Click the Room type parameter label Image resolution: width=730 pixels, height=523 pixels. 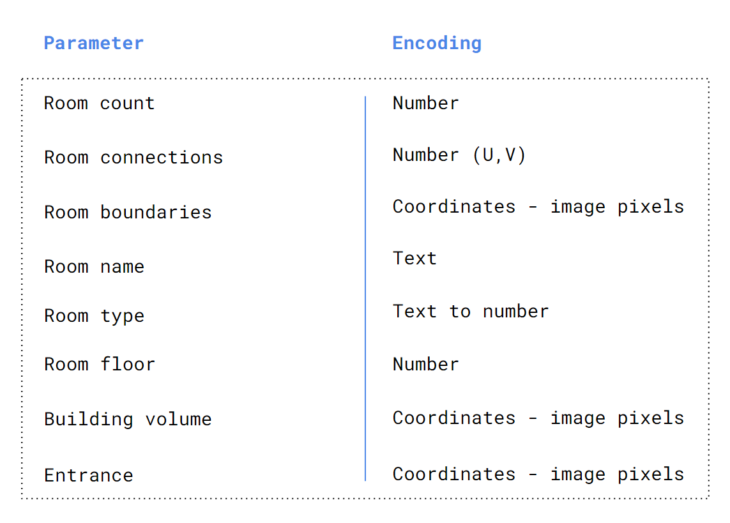tap(94, 316)
